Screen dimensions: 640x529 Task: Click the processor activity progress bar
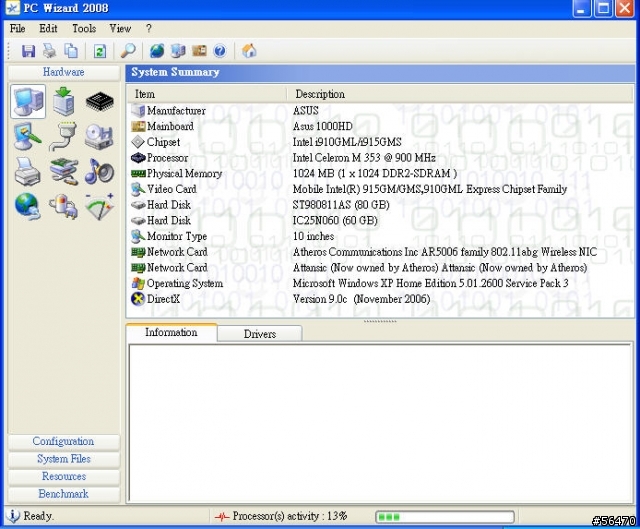pyautogui.click(x=444, y=517)
